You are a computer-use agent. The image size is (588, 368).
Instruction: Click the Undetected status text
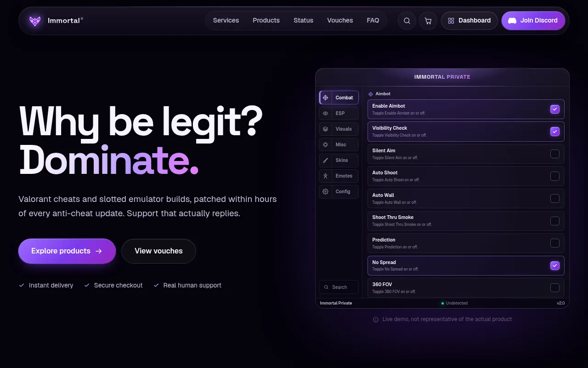(457, 303)
